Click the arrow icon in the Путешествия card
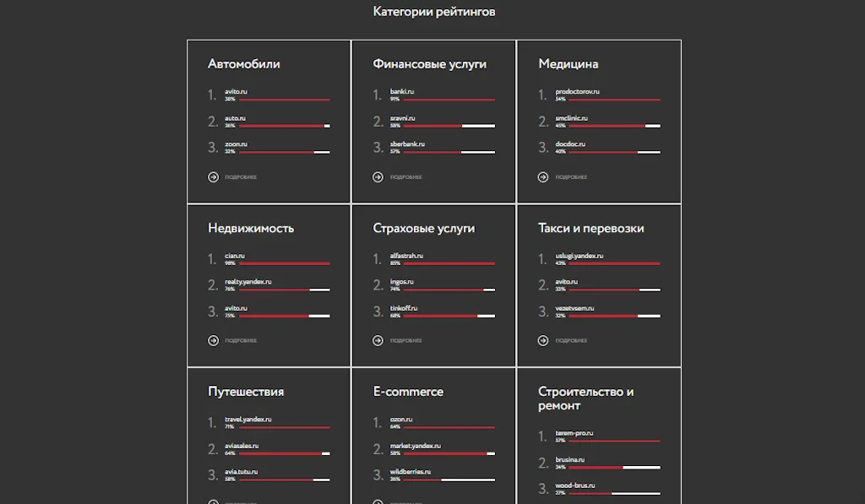The height and width of the screenshot is (504, 865). 212,501
